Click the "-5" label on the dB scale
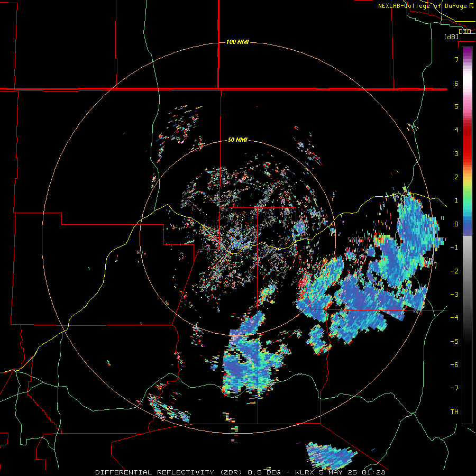 tap(454, 342)
